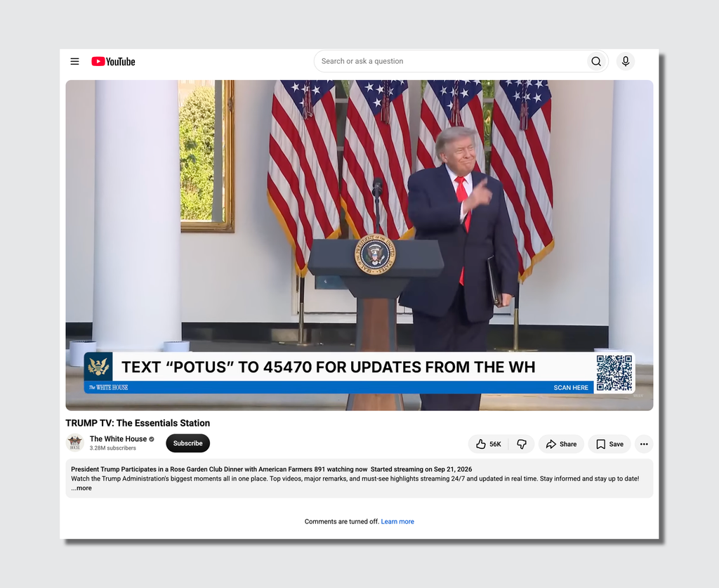This screenshot has width=719, height=588.
Task: Go to the YouTube home logo
Action: click(x=113, y=61)
